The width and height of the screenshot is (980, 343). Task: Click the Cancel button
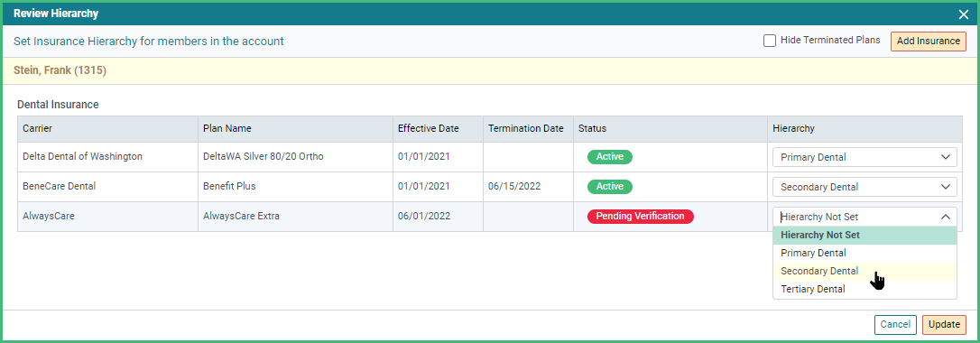tap(895, 324)
